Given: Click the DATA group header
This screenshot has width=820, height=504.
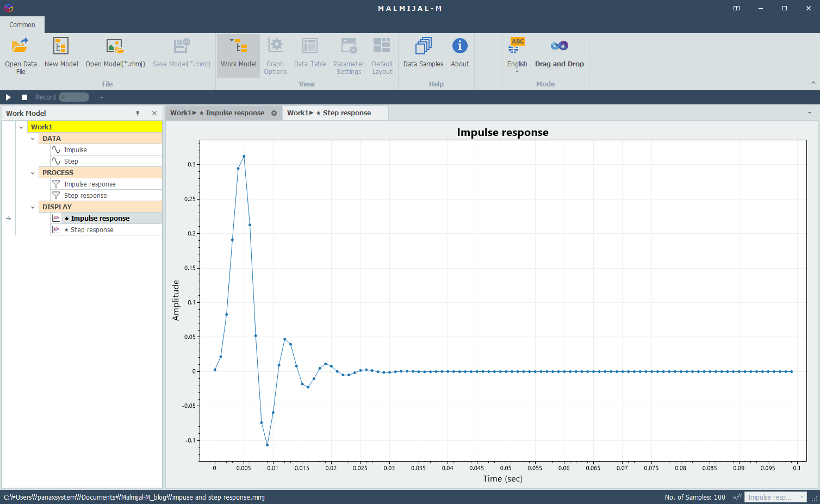Looking at the screenshot, I should pos(101,138).
